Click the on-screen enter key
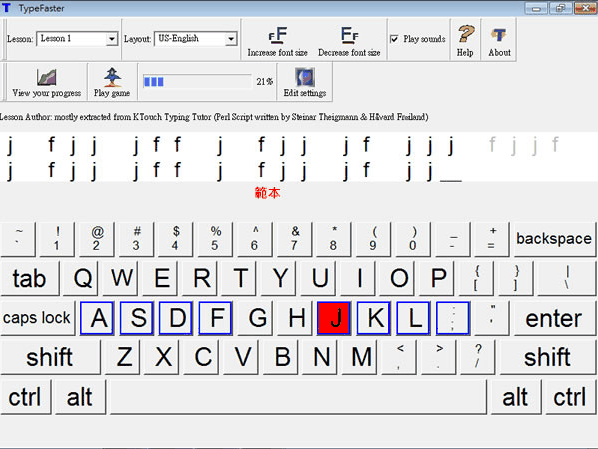 (x=554, y=318)
